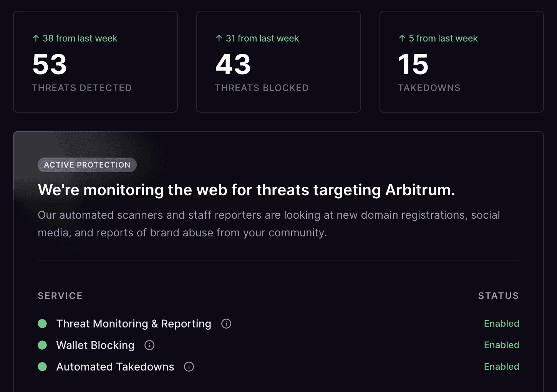Click info icon next to Threat Monitoring & Reporting
The width and height of the screenshot is (557, 392).
[226, 324]
